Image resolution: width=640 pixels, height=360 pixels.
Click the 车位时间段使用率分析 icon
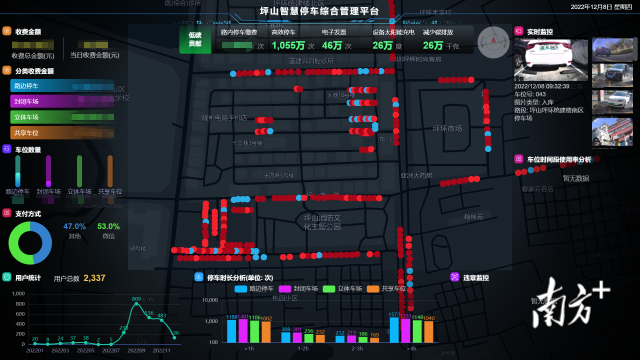tap(518, 159)
